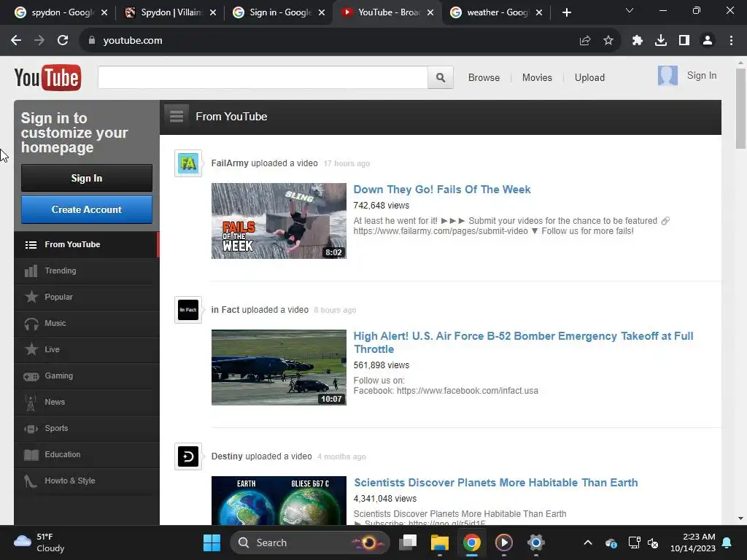This screenshot has height=560, width=747.
Task: Open the Chrome profile icon
Action: tap(708, 41)
